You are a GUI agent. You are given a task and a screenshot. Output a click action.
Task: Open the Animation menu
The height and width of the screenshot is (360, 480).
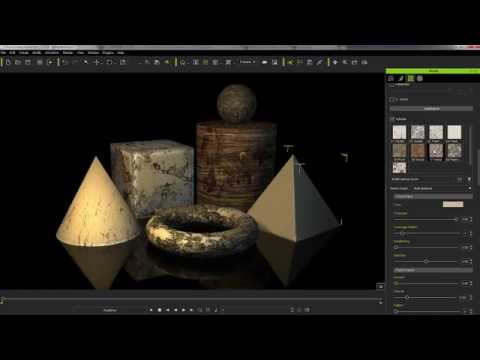pyautogui.click(x=52, y=53)
